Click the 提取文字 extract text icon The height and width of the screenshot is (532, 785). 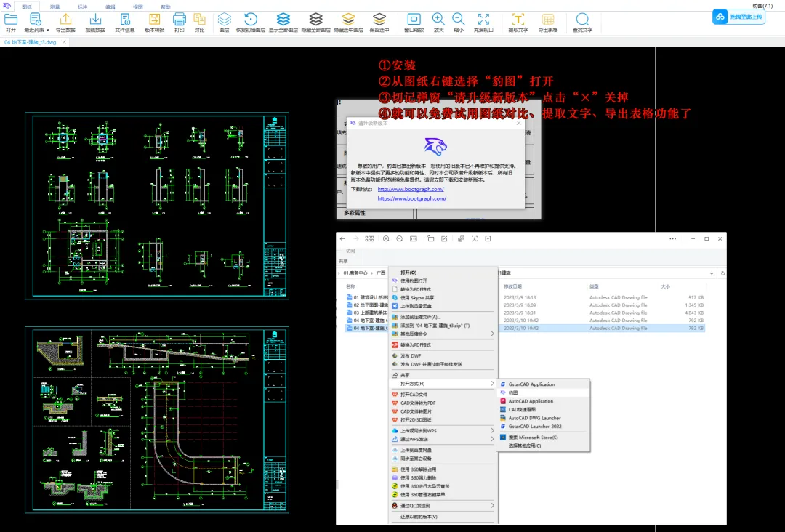518,20
